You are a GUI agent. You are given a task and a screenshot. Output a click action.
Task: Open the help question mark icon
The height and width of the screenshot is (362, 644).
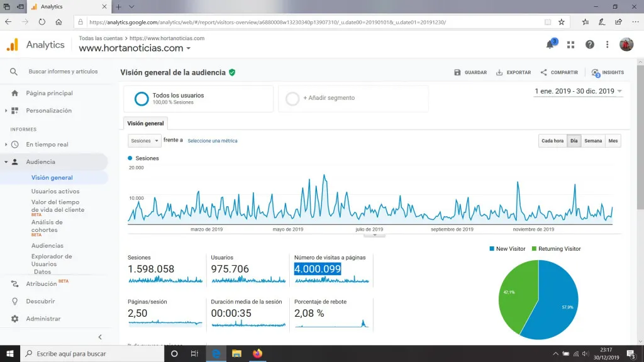[x=589, y=45]
